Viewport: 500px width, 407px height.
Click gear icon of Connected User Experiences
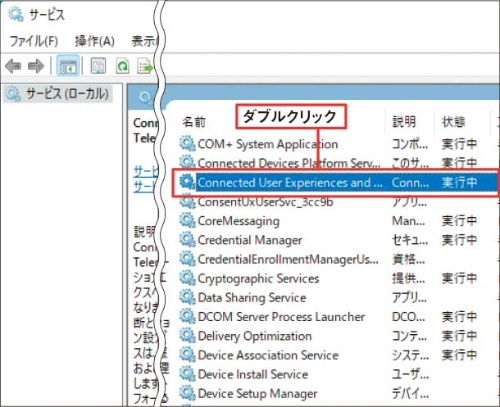point(187,182)
